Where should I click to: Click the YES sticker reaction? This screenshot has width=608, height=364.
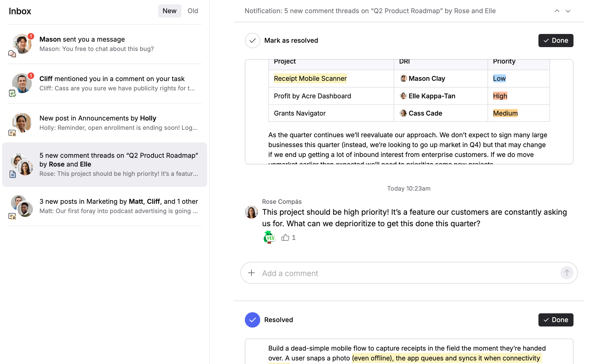tap(269, 237)
